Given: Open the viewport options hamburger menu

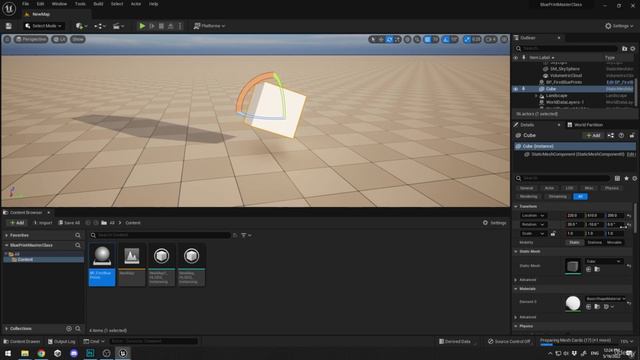Looking at the screenshot, I should (7, 39).
